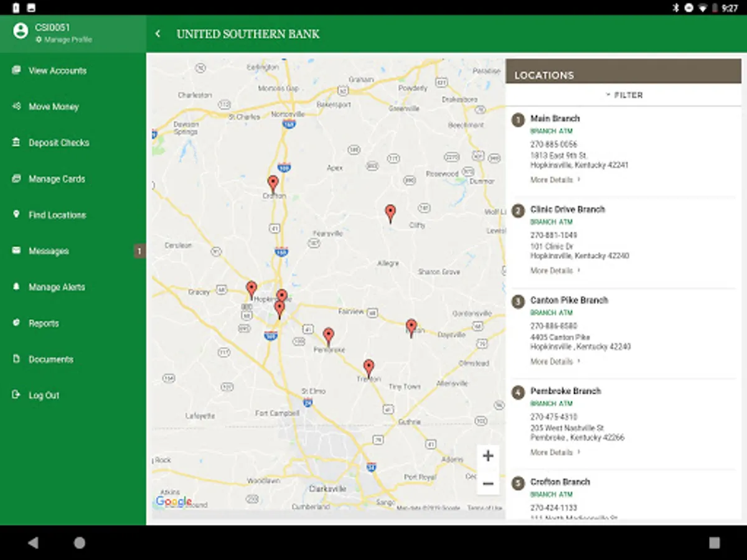This screenshot has height=560, width=747.
Task: Click the Manage Alerts bell icon
Action: pos(16,287)
